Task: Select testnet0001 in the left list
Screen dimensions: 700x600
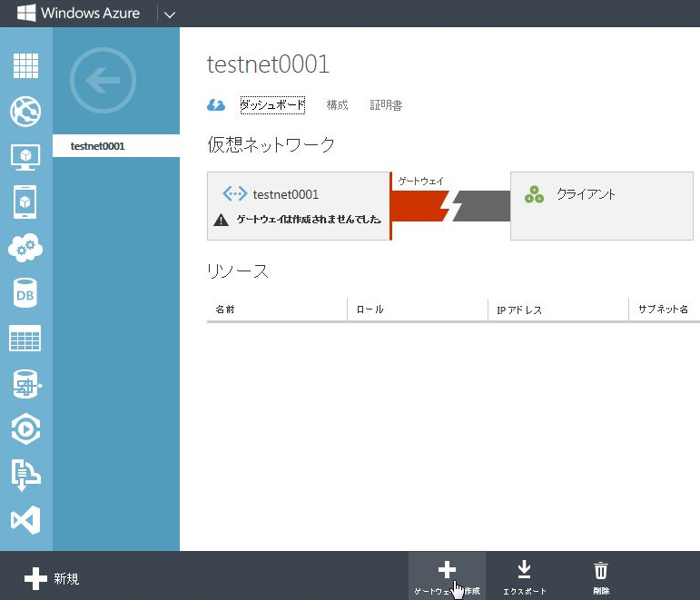Action: (116, 146)
